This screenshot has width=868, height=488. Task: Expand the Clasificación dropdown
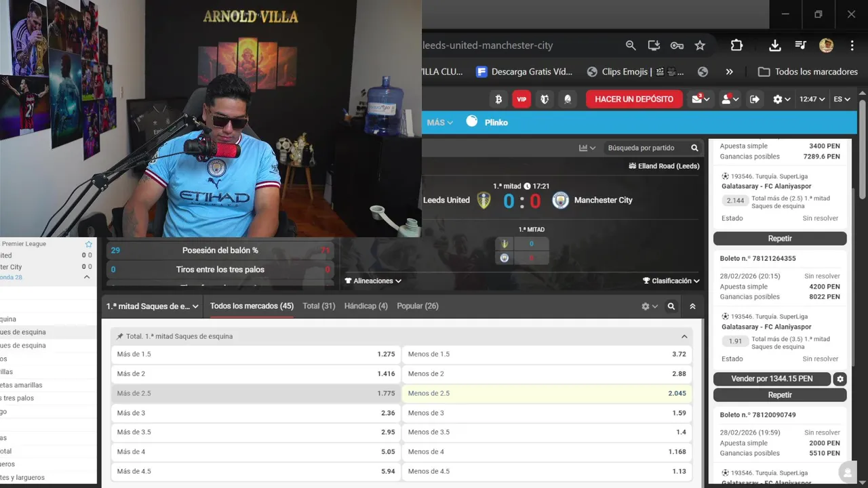pos(671,281)
